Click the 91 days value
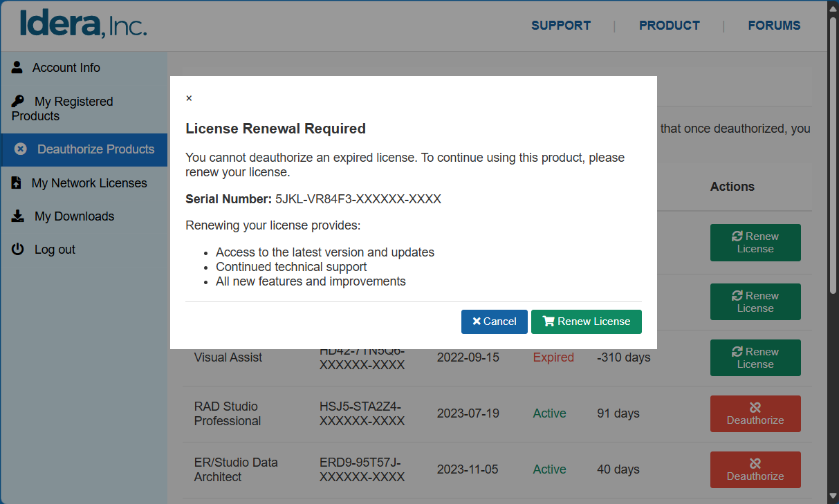This screenshot has height=504, width=839. [x=618, y=413]
